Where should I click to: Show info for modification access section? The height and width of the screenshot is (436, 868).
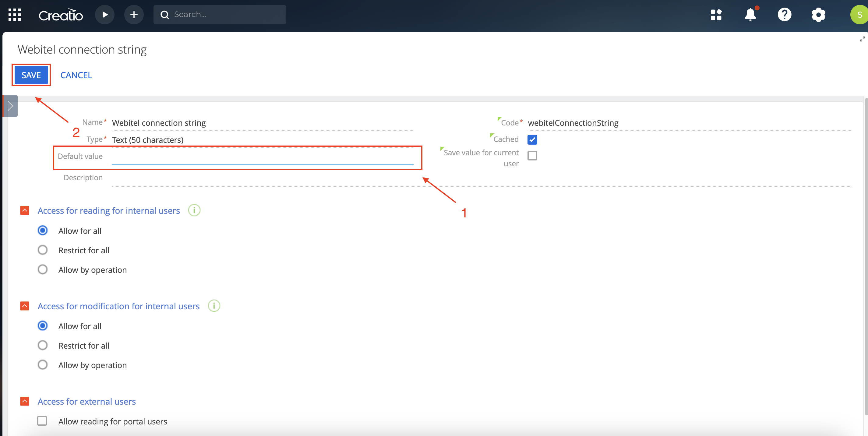214,306
